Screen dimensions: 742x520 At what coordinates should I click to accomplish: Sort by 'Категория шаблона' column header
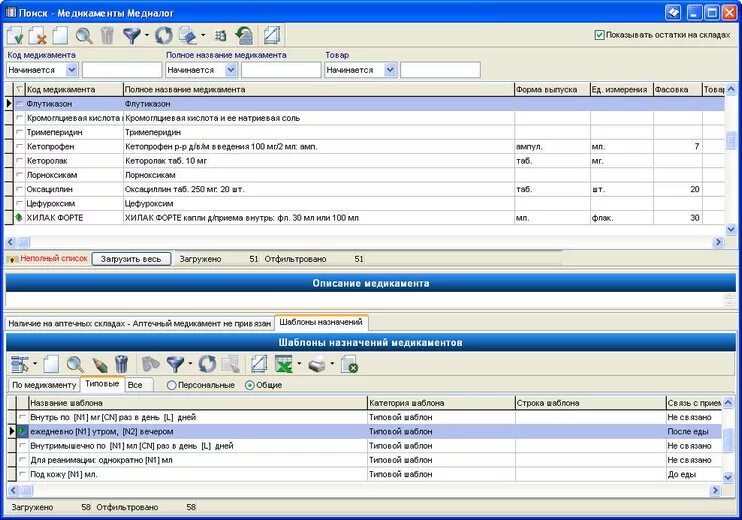[x=441, y=403]
